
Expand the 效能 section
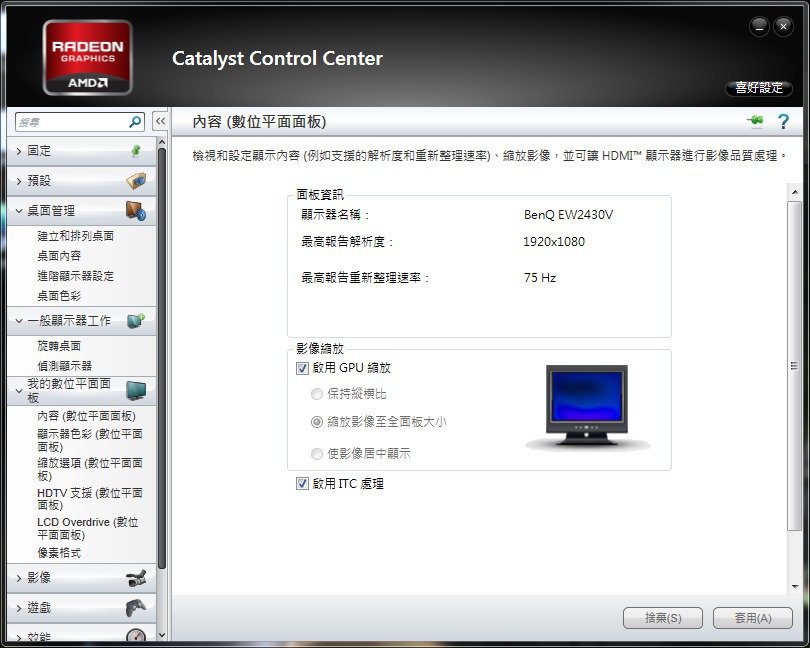coord(19,638)
